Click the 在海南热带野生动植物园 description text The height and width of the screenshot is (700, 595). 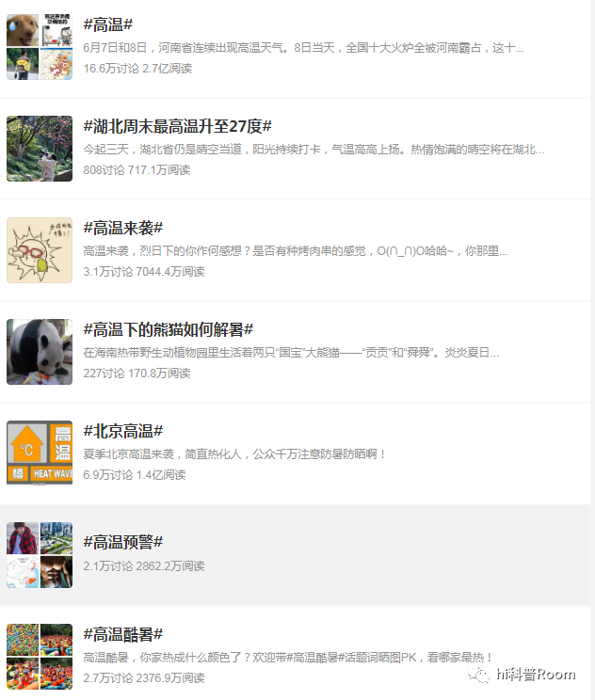tap(291, 353)
